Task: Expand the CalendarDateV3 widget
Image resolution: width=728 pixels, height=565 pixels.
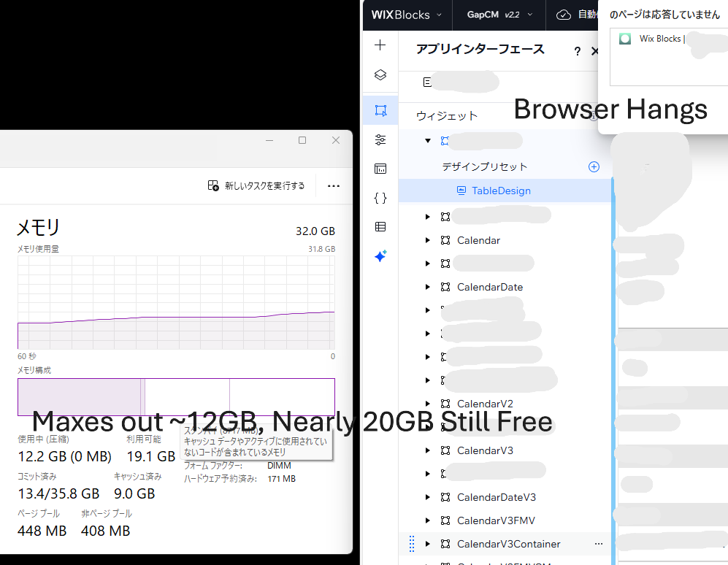Action: click(x=428, y=497)
